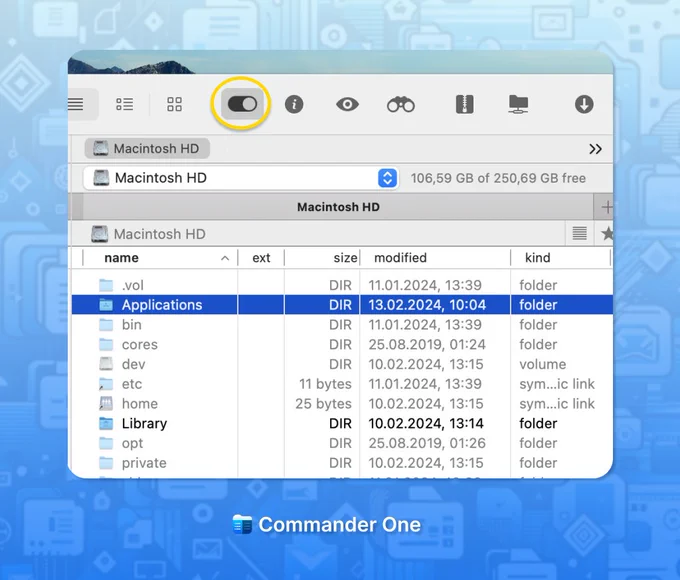Screen dimensions: 680x580
Task: Select the Library folder row
Action: (342, 423)
